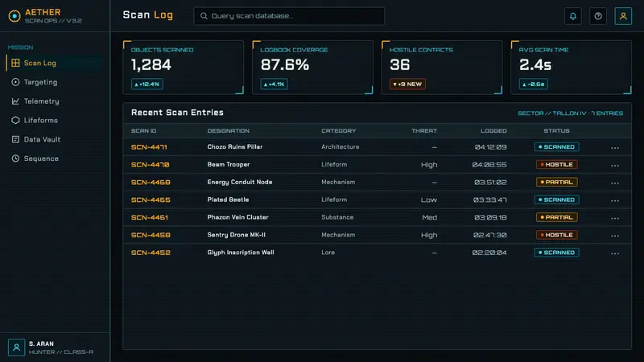Select the Beam Trooper designation
This screenshot has height=362, width=644.
(x=229, y=165)
